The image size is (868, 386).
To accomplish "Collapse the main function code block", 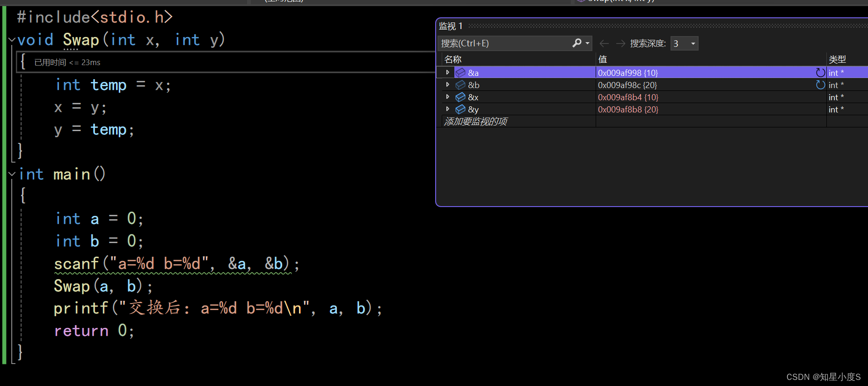I will tap(12, 174).
